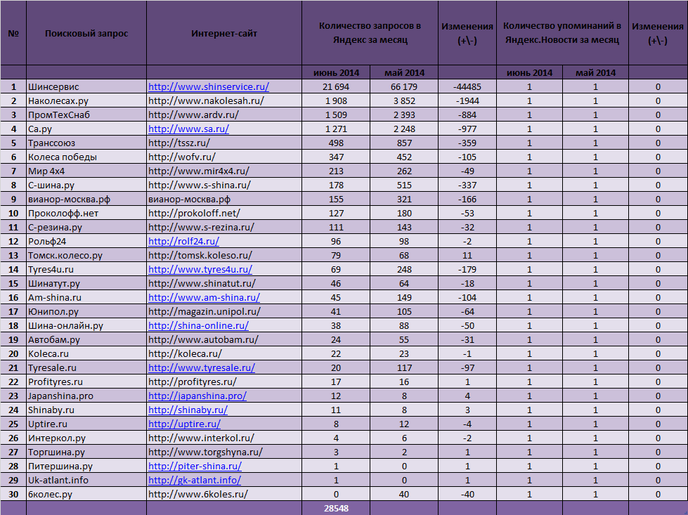
Task: Click the http://www.autobam.ru/ site cell
Action: pyautogui.click(x=224, y=339)
